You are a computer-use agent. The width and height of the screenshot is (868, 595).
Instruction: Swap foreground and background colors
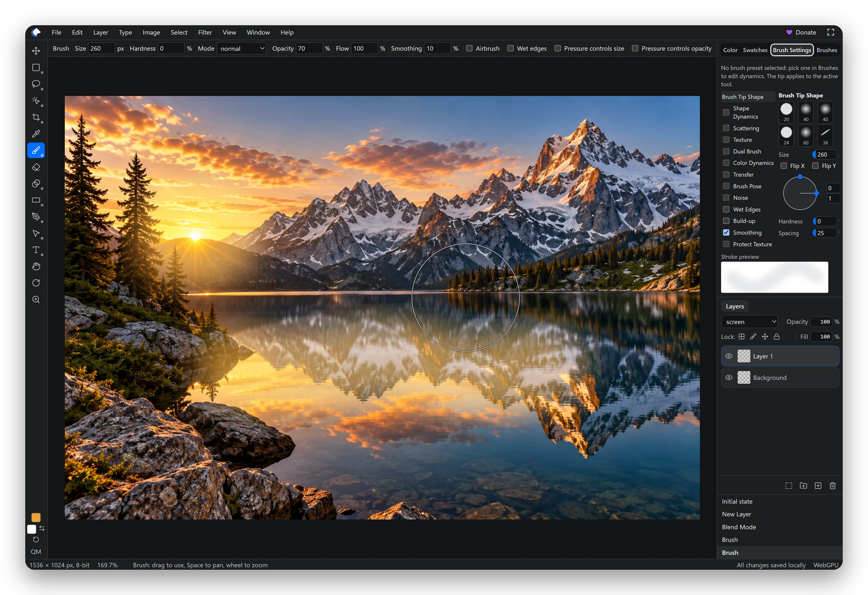(x=42, y=528)
